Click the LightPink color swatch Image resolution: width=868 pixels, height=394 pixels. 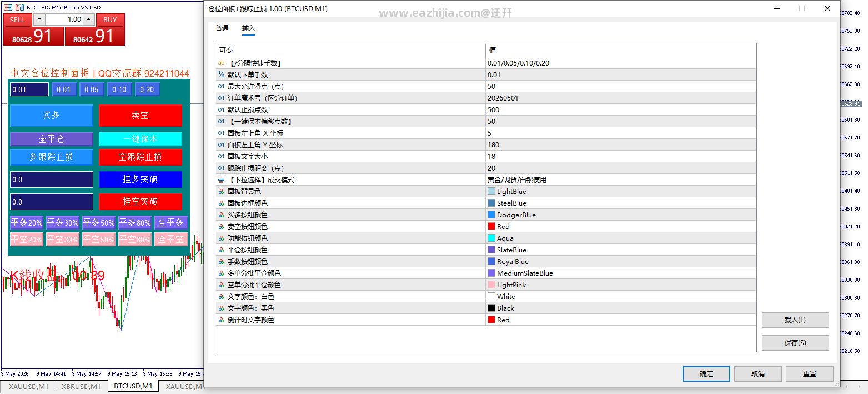click(x=491, y=285)
